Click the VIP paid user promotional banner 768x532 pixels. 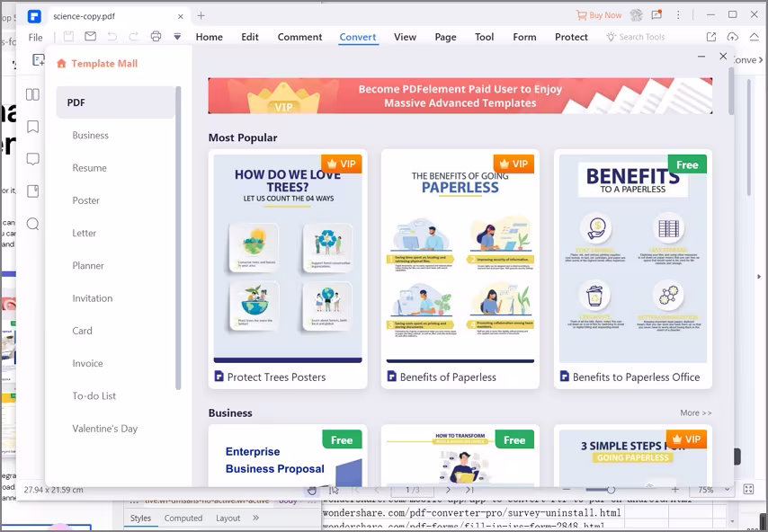460,96
